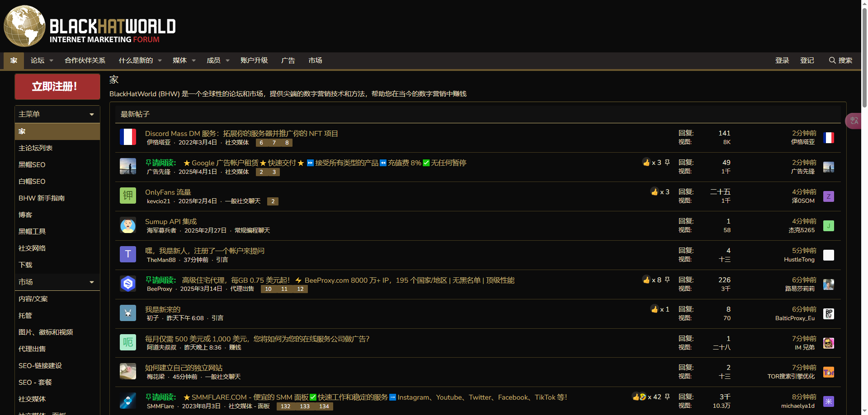Screen dimensions: 868x415
Task: Collapse the 市场 sidebar section
Action: coord(91,281)
